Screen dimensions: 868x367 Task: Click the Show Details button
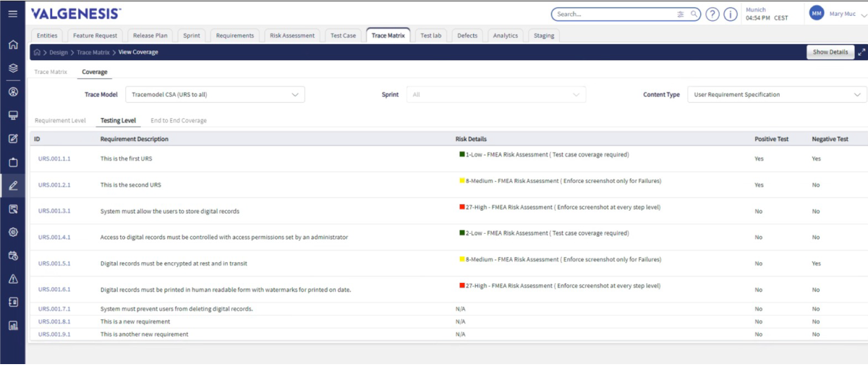pos(830,52)
